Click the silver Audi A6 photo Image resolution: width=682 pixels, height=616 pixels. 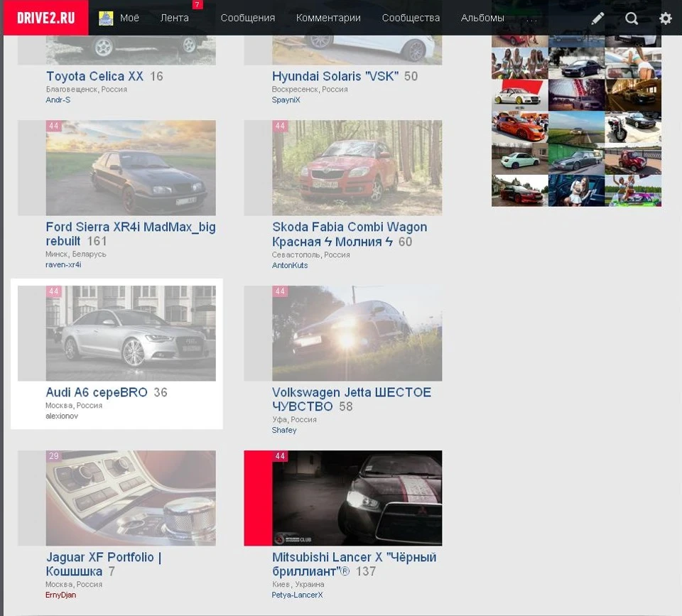pyautogui.click(x=131, y=333)
